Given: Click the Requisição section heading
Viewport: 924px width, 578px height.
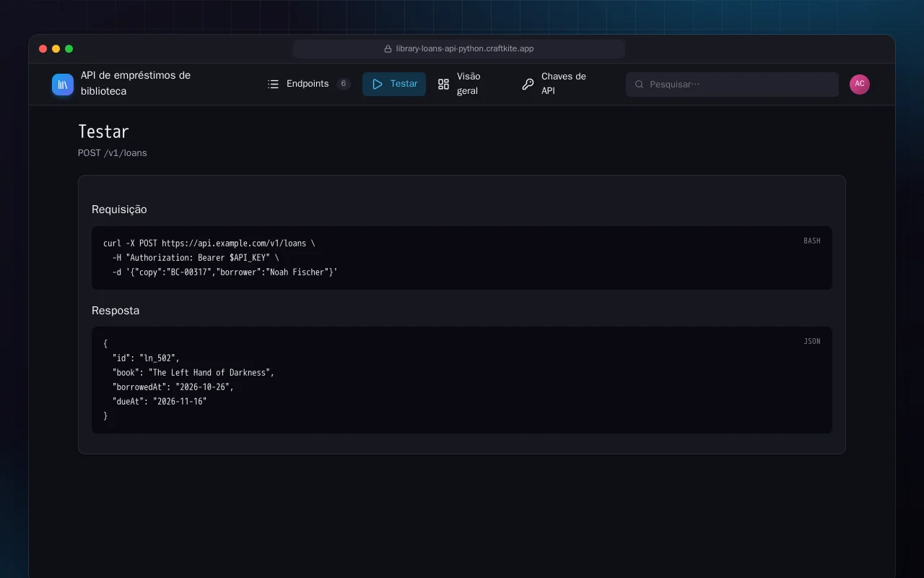Looking at the screenshot, I should [119, 210].
